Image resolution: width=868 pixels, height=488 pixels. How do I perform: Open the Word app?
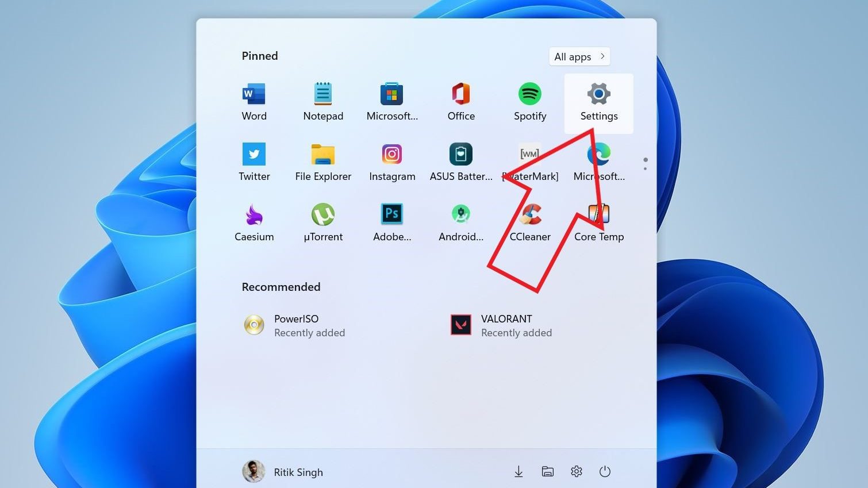point(254,103)
